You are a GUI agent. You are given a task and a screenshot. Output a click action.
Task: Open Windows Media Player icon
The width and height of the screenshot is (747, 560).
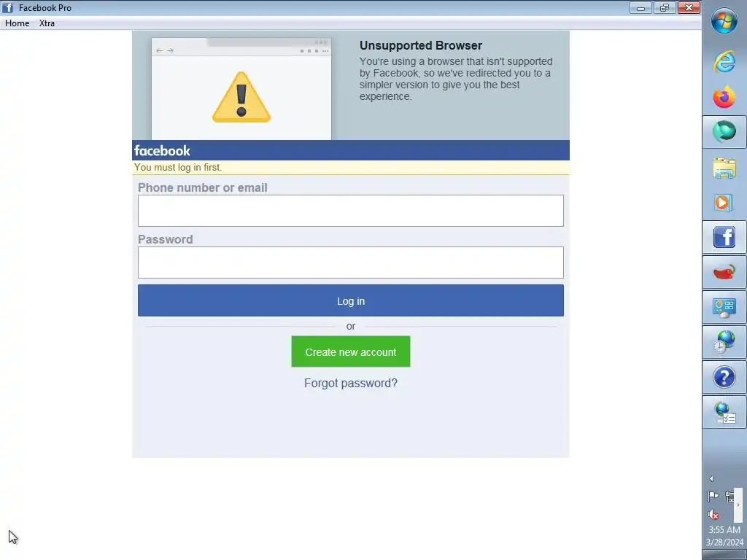point(724,203)
